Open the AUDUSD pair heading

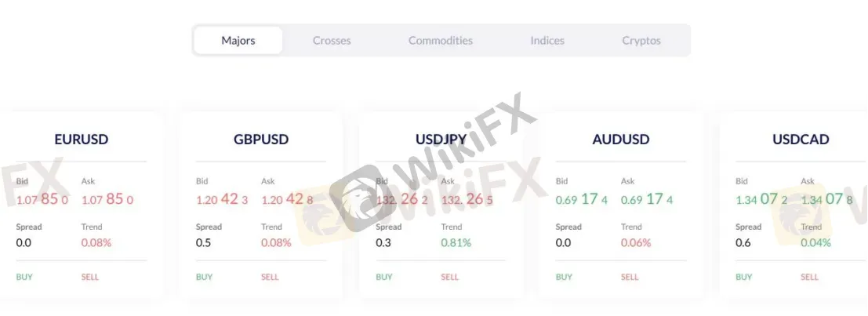[621, 140]
